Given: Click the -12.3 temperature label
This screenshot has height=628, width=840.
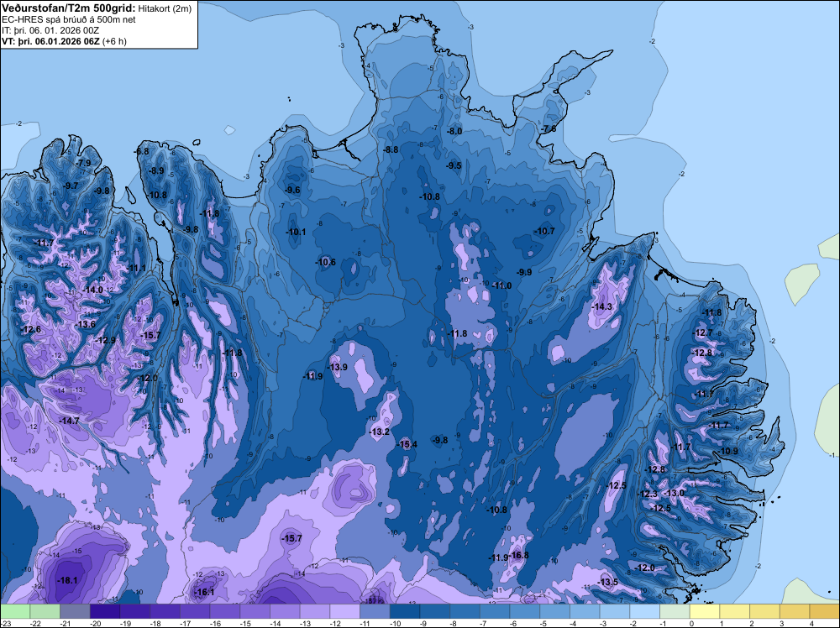Looking at the screenshot, I should (647, 495).
